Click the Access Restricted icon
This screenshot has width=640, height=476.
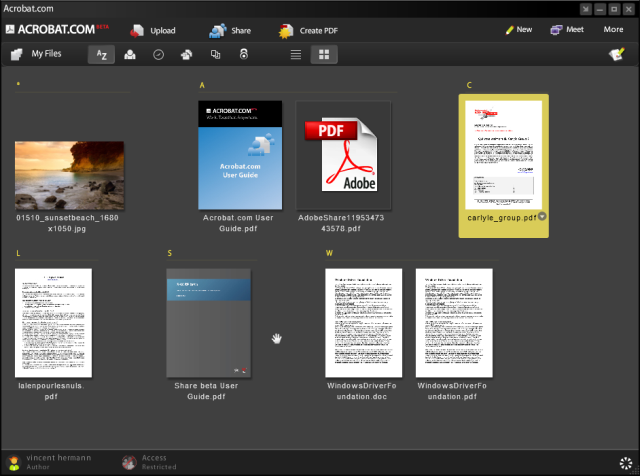coord(129,463)
